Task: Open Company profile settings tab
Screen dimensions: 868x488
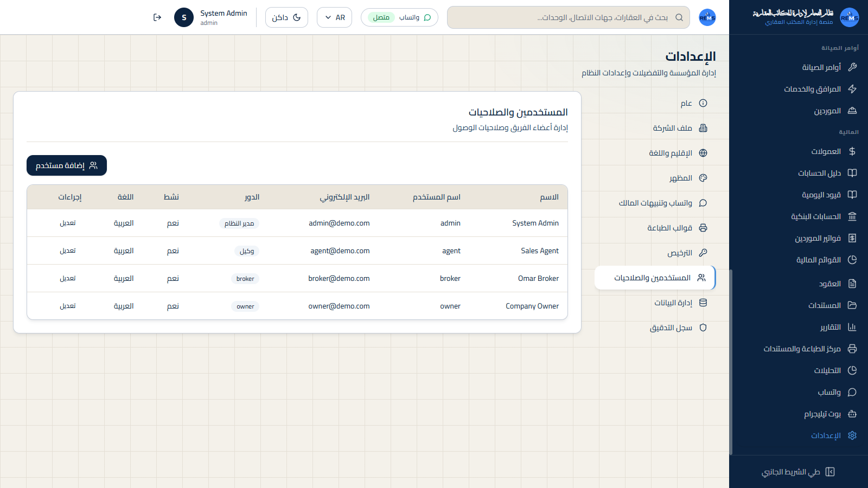Action: [655, 128]
